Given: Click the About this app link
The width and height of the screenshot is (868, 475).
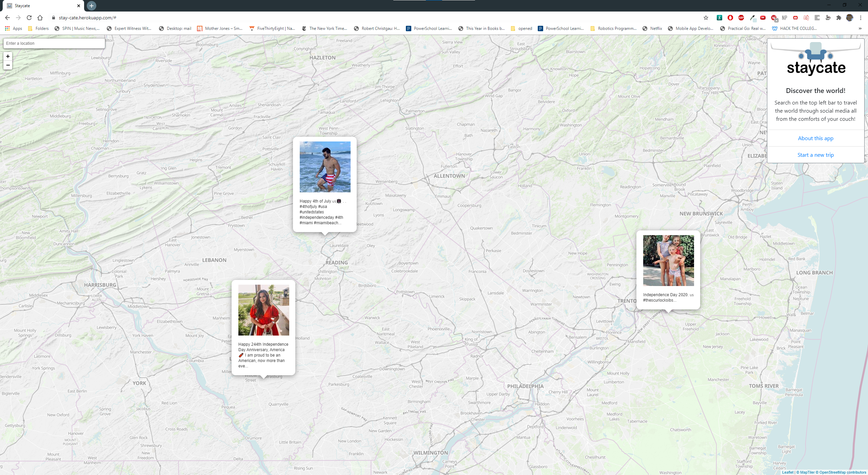Looking at the screenshot, I should 815,138.
